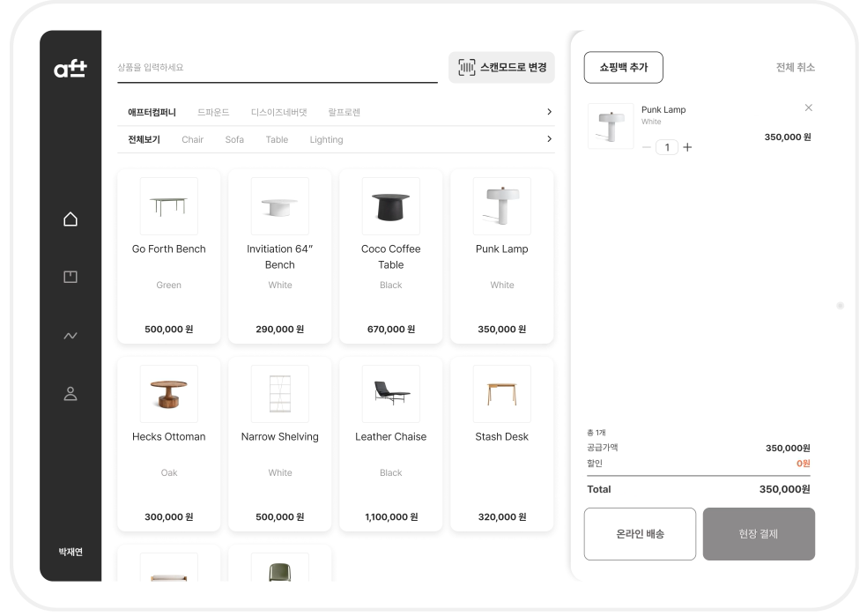
Task: Open the user profile icon in sidebar
Action: coord(70,394)
